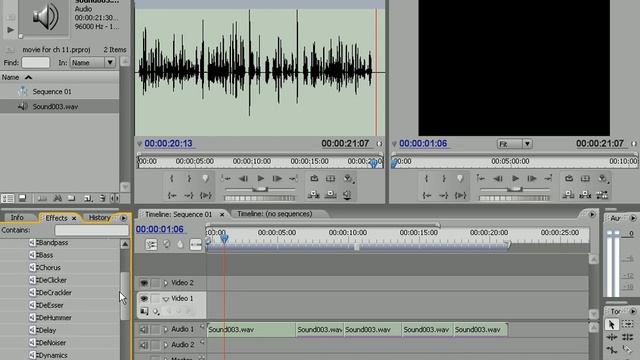Image resolution: width=640 pixels, height=360 pixels.
Task: Add marker in Program monitor
Action: coord(460,179)
